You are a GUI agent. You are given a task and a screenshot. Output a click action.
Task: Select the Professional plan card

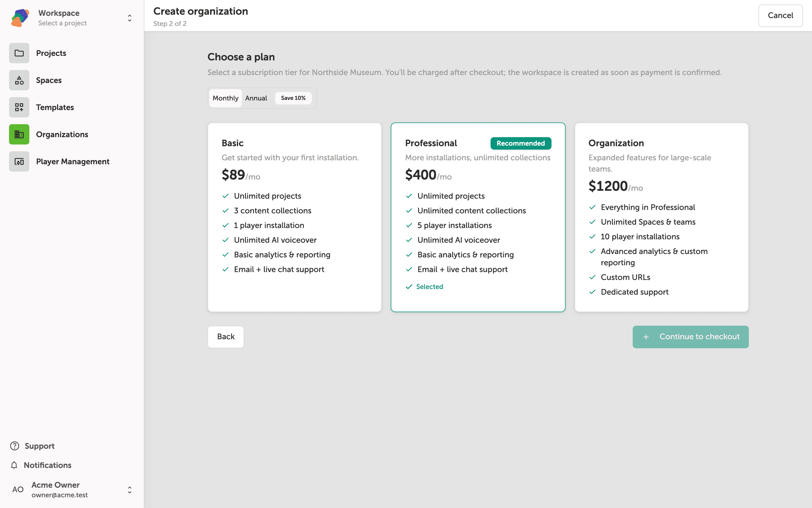(x=478, y=217)
